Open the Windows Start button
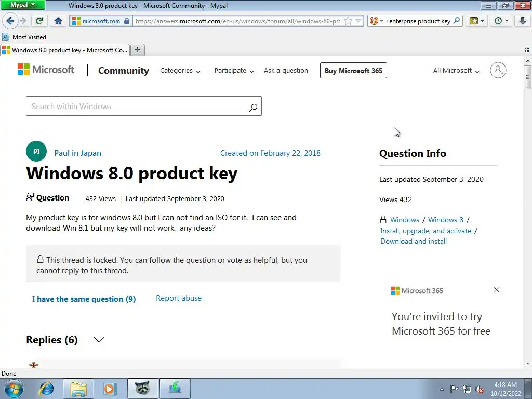Screen dimensions: 532x399 click(x=14, y=389)
